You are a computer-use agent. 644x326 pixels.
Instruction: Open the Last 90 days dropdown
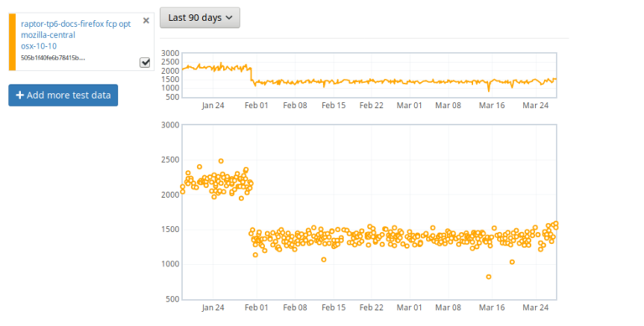pyautogui.click(x=200, y=18)
